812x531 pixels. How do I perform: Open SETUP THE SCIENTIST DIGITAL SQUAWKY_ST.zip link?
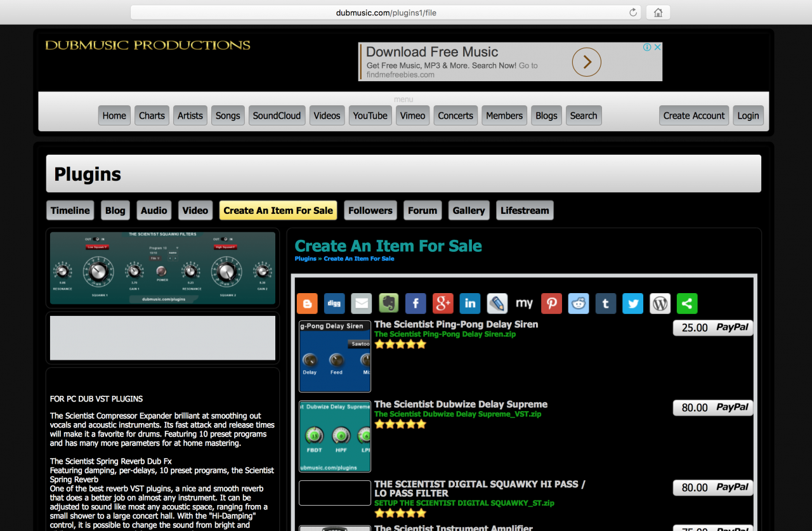point(464,503)
